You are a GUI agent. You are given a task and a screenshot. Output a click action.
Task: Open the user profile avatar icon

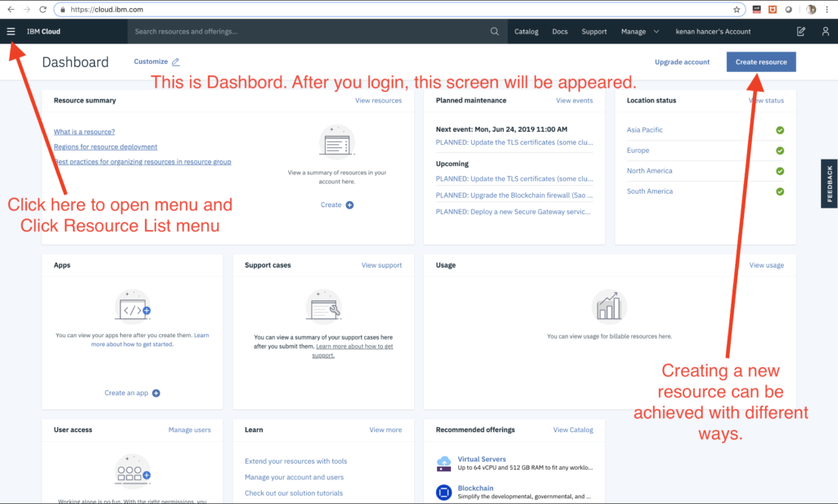click(x=825, y=32)
